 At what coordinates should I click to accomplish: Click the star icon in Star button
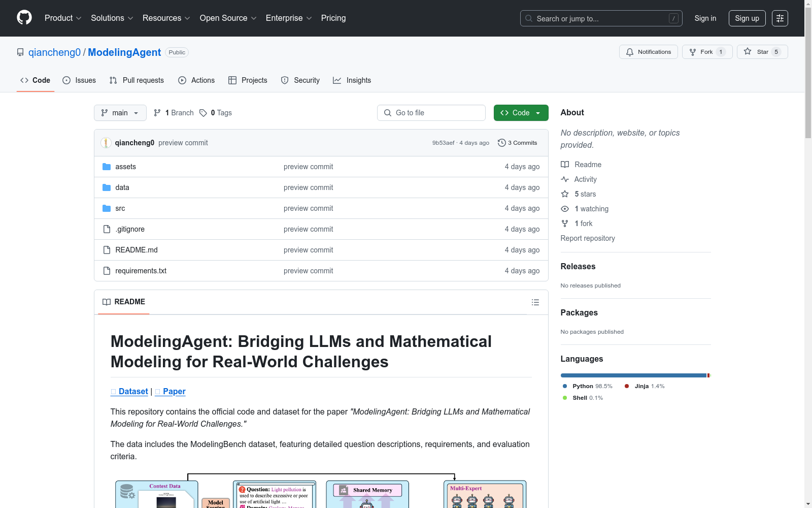(x=748, y=51)
